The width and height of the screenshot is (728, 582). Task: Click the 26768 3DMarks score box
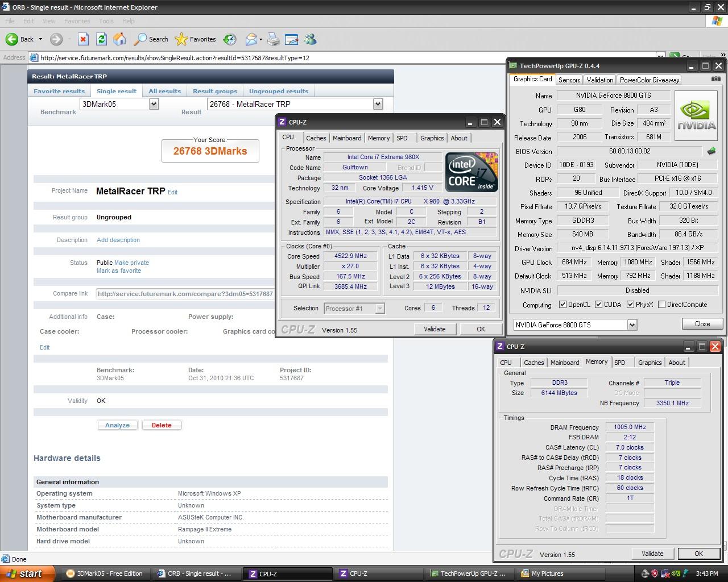pos(210,151)
